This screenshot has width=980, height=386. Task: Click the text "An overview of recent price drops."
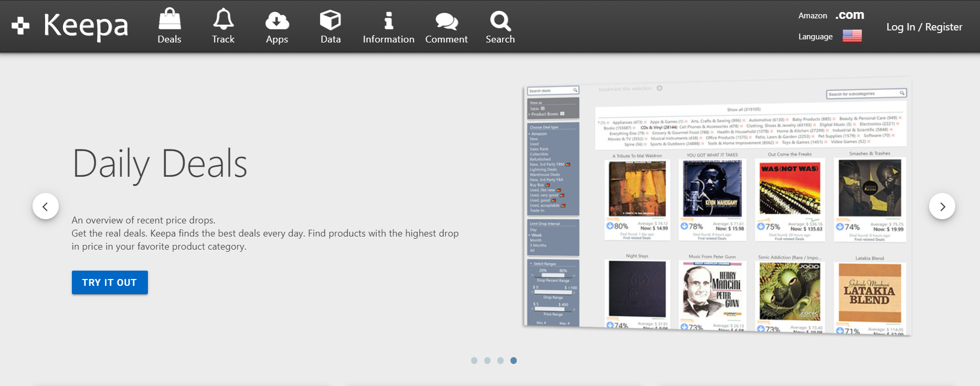coord(144,220)
